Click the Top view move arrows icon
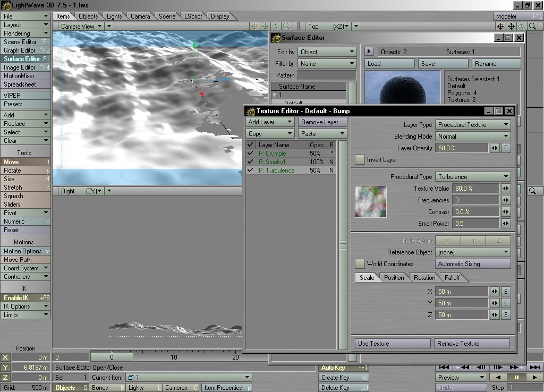This screenshot has height=392, width=544. (511, 27)
